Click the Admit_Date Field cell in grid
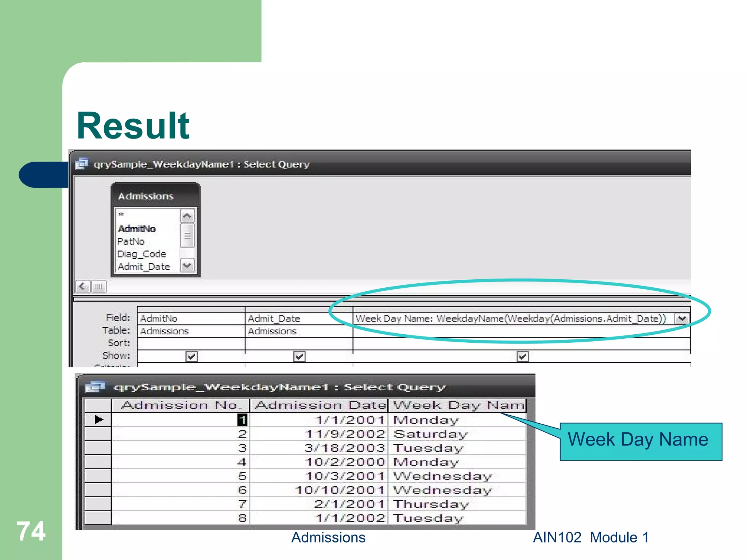This screenshot has width=747, height=560. point(299,319)
